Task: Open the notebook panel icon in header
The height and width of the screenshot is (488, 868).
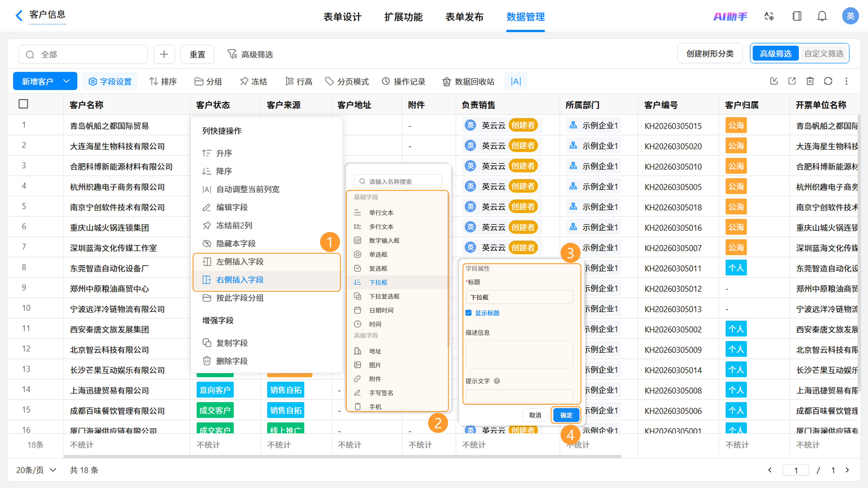Action: click(x=797, y=16)
